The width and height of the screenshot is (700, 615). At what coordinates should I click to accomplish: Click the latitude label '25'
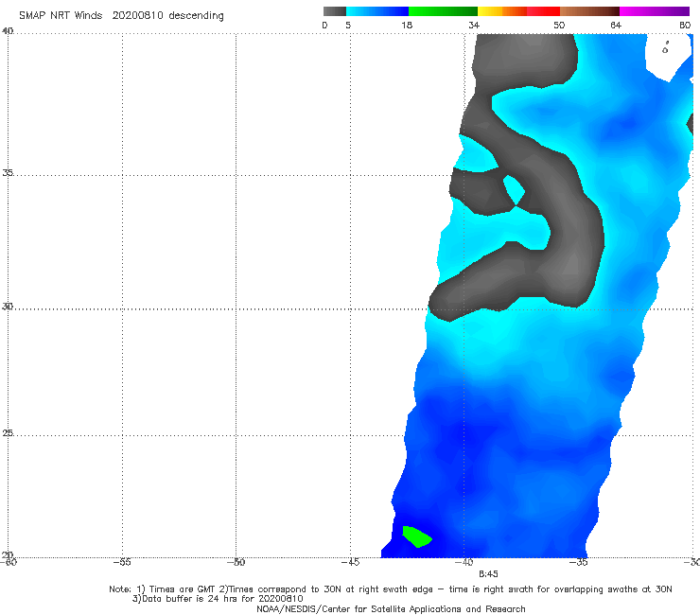coord(8,433)
